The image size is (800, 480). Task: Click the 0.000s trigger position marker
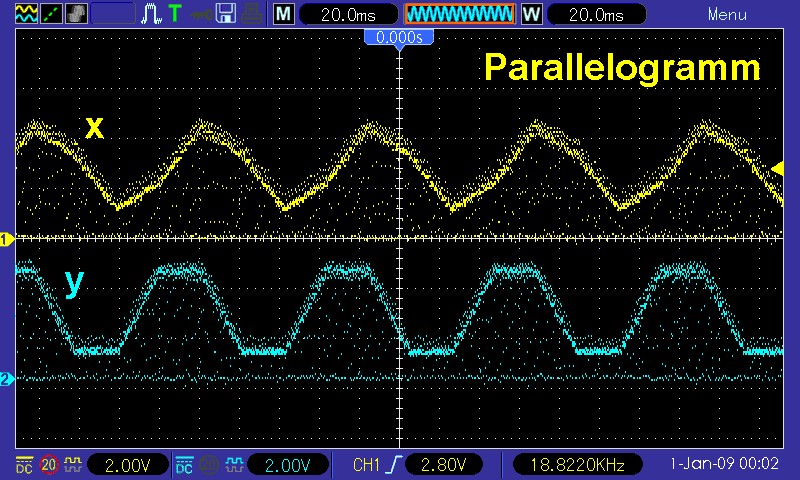[400, 37]
